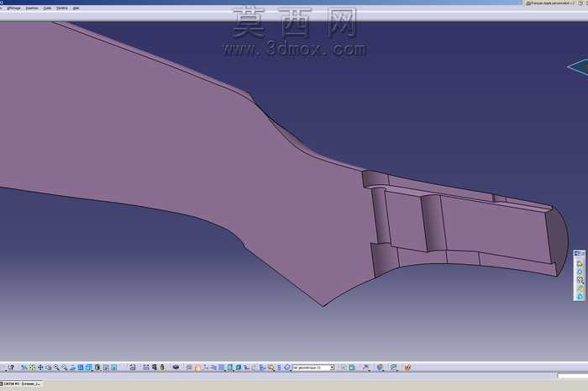Click the bottom icon in right floating toolbar
This screenshot has width=588, height=391.
(x=580, y=297)
